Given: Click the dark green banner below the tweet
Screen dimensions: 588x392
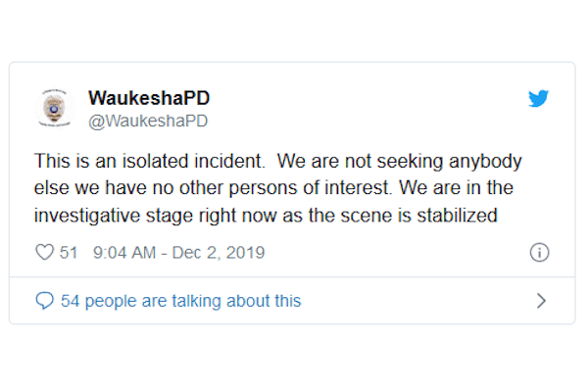Looking at the screenshot, I should (294, 365).
